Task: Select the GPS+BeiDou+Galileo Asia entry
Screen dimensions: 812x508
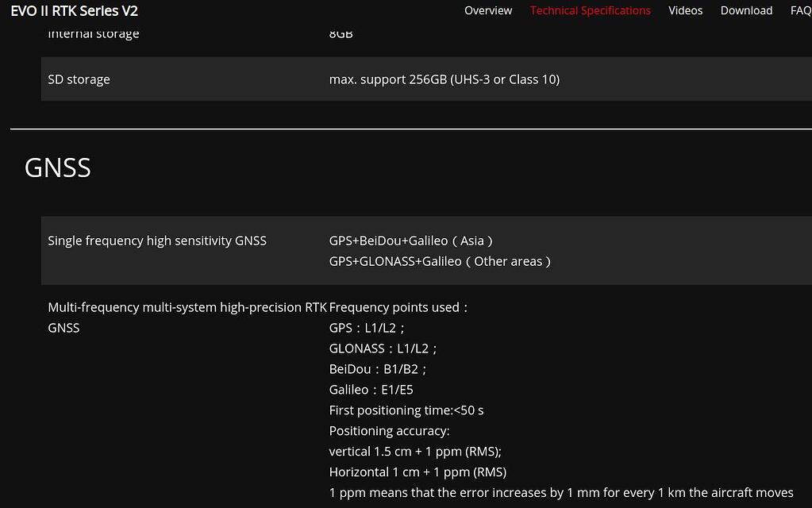Action: tap(410, 241)
